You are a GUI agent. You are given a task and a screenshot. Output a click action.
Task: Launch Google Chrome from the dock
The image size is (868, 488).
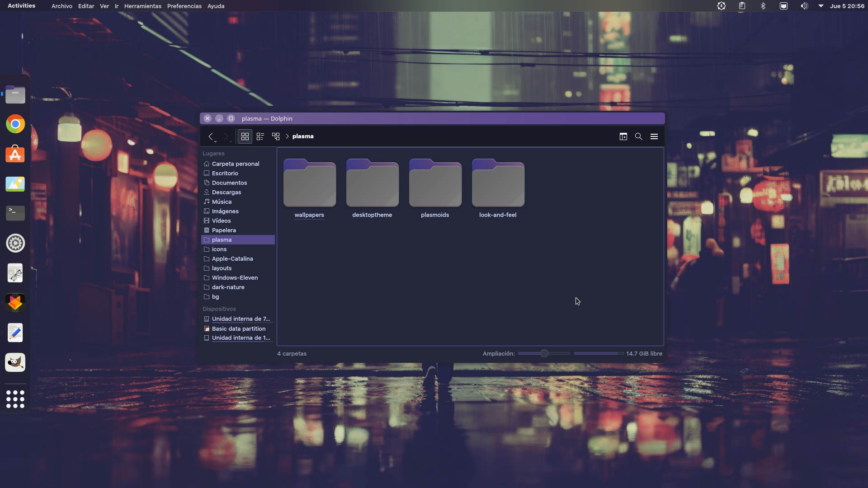click(x=15, y=124)
